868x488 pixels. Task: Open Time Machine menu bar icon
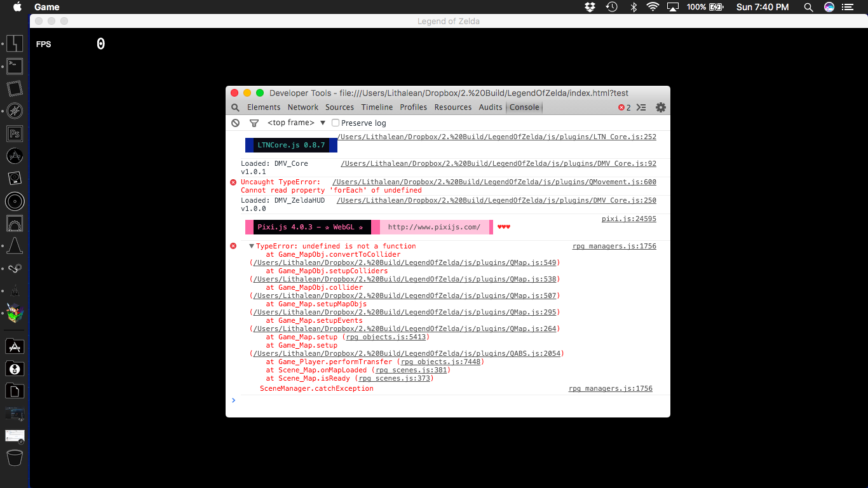611,7
